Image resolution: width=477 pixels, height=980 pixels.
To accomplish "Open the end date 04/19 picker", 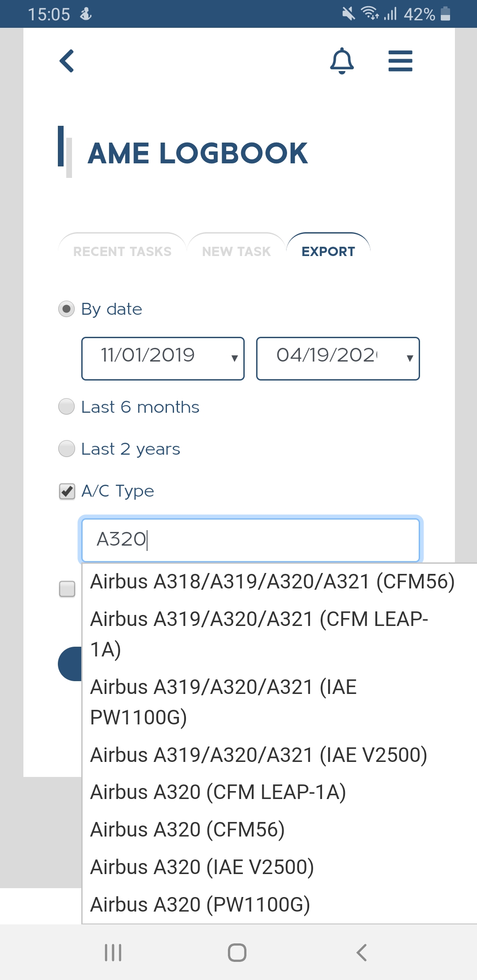I will [338, 358].
